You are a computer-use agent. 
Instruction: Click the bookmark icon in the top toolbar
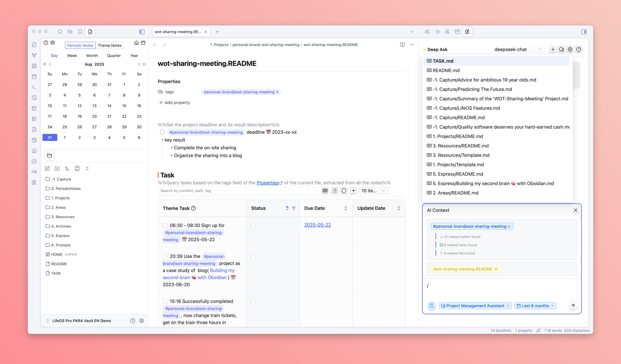click(x=80, y=32)
